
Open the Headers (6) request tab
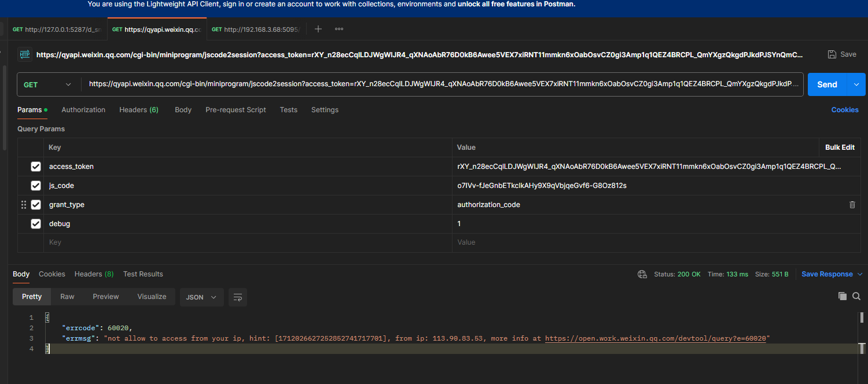[x=139, y=110]
